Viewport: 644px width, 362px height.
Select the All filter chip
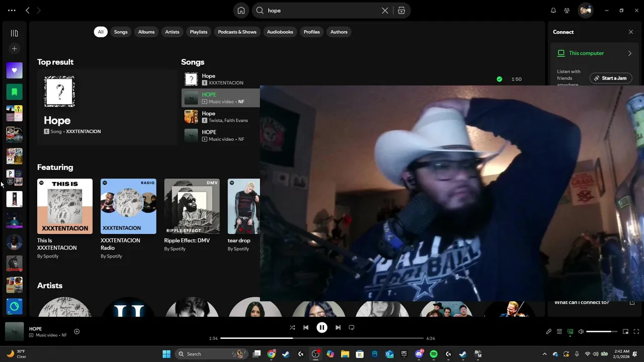pyautogui.click(x=101, y=32)
